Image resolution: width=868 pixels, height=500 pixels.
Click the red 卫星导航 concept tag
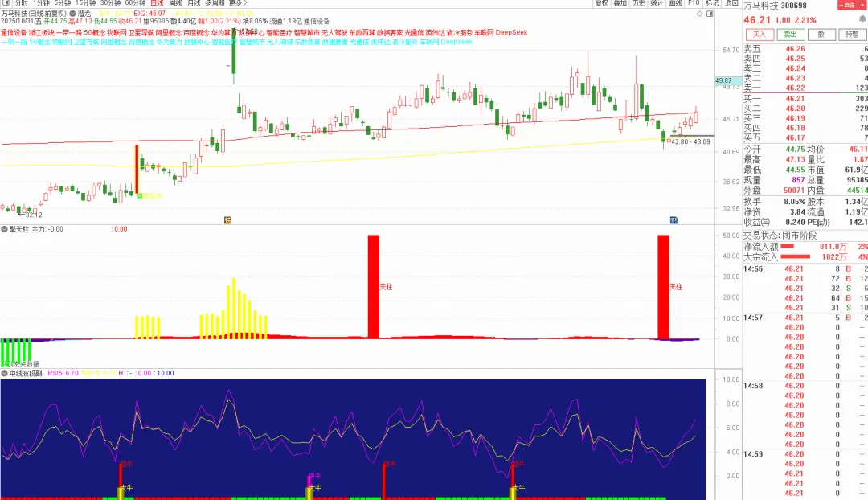click(x=141, y=33)
